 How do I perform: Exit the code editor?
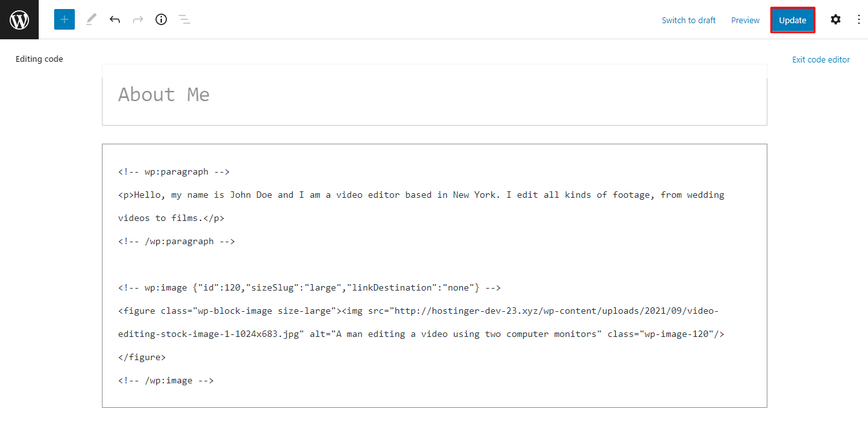click(x=820, y=59)
